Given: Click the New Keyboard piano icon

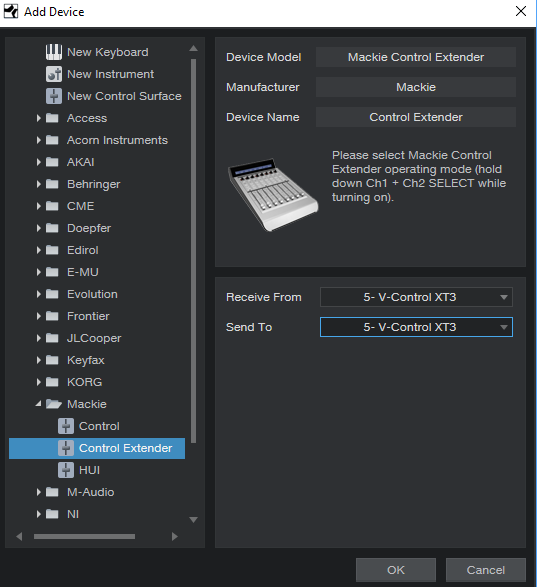Looking at the screenshot, I should click(54, 52).
